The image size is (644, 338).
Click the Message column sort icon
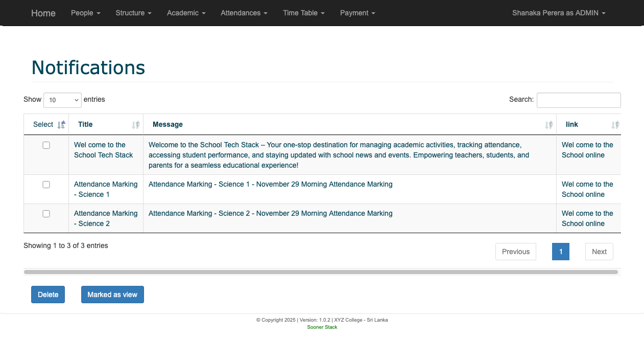pyautogui.click(x=548, y=125)
